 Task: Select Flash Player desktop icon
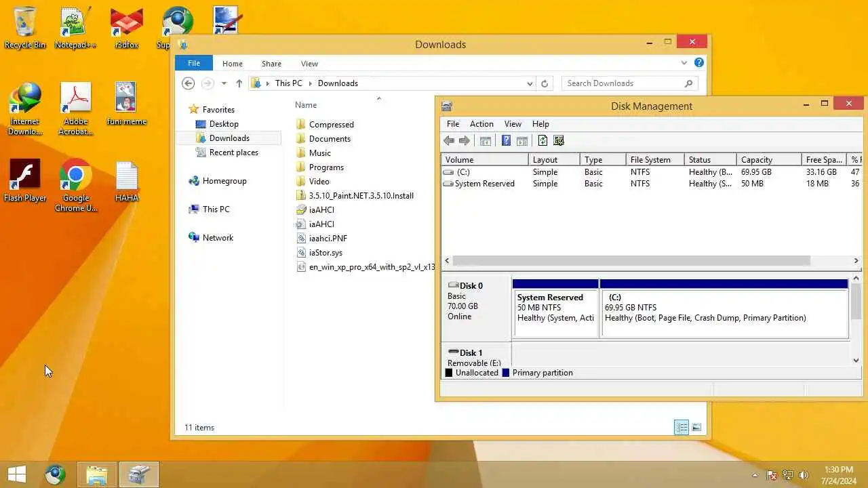click(x=25, y=181)
